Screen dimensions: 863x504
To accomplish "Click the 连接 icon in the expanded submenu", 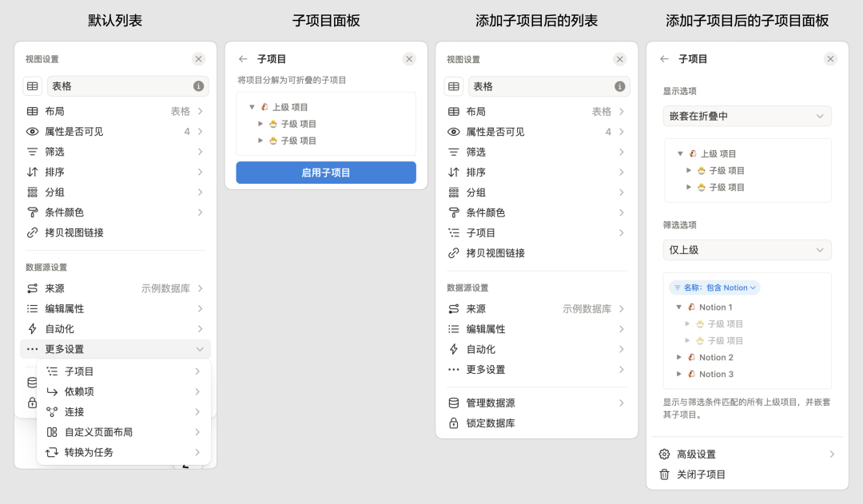I will [x=52, y=412].
